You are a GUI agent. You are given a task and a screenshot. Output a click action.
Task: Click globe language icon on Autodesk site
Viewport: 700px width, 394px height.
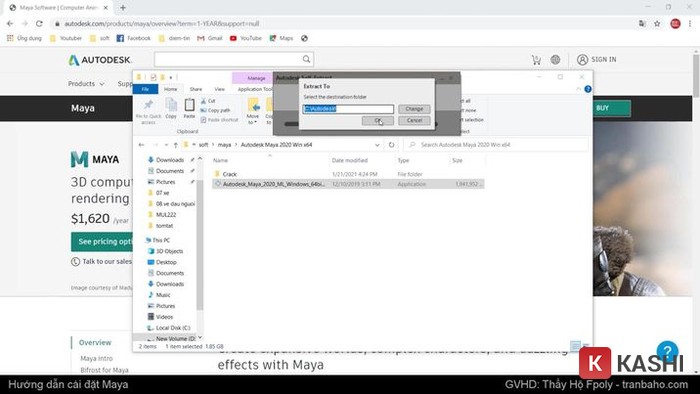(555, 60)
